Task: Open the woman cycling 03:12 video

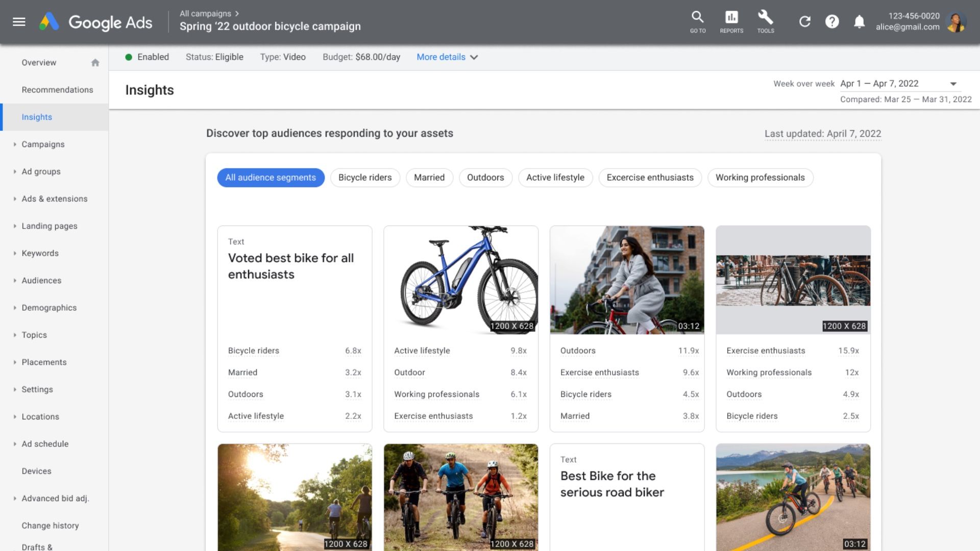Action: click(627, 280)
